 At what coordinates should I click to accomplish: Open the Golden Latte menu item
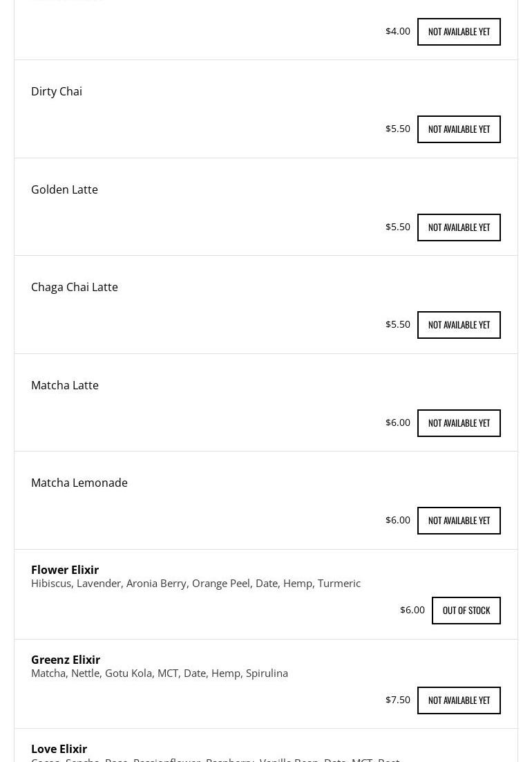pos(64,189)
